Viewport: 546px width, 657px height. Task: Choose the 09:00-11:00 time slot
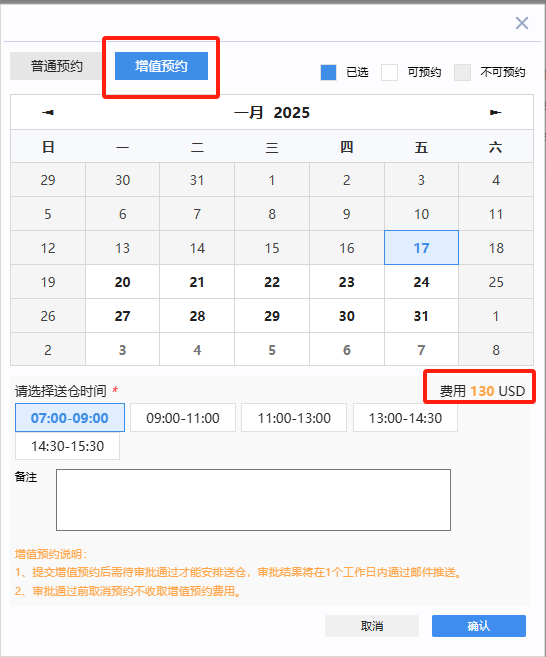coord(183,418)
